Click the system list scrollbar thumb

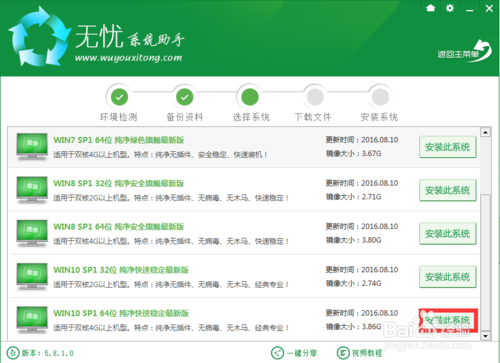tap(485, 263)
